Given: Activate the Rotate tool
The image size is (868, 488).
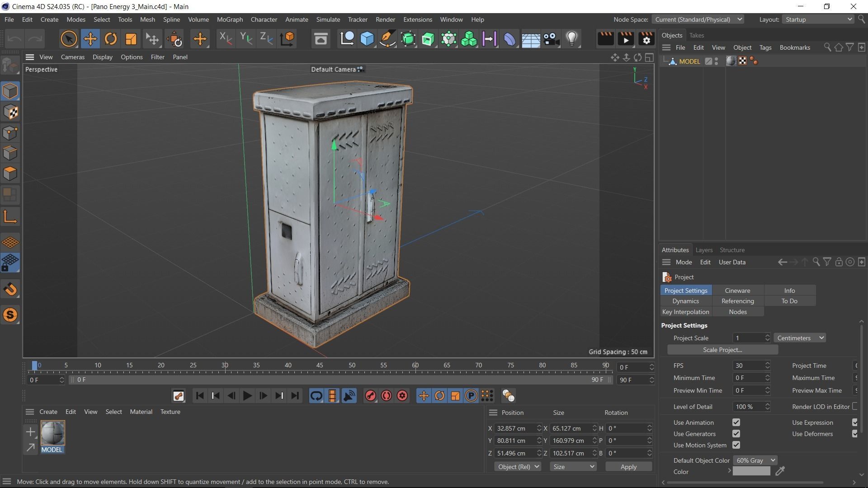Looking at the screenshot, I should coord(110,39).
